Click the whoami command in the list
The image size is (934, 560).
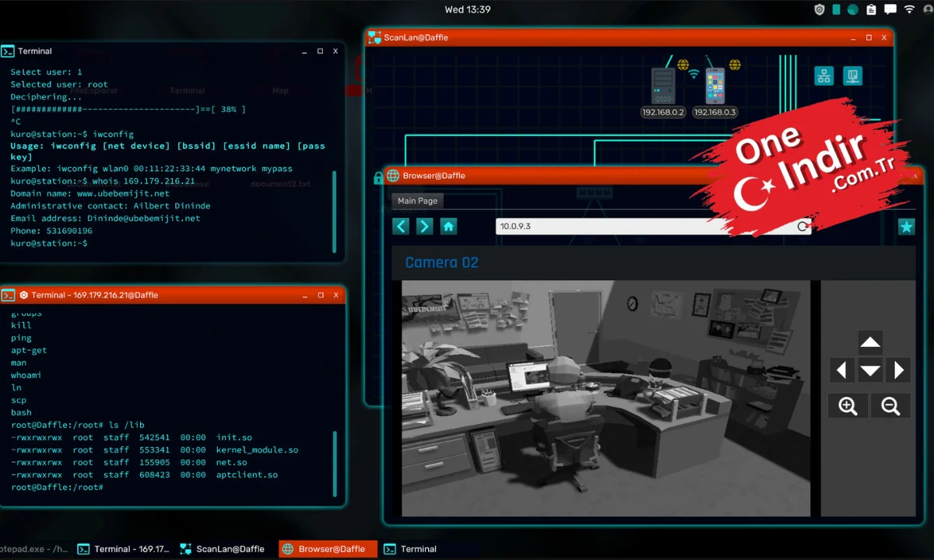26,375
